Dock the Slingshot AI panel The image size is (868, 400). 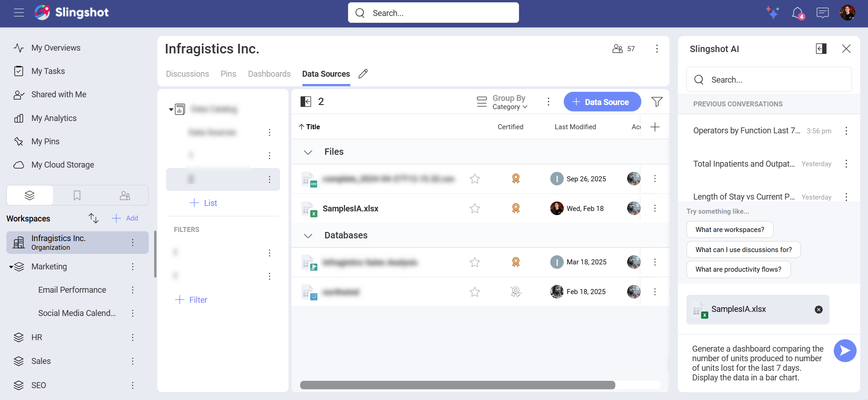821,49
